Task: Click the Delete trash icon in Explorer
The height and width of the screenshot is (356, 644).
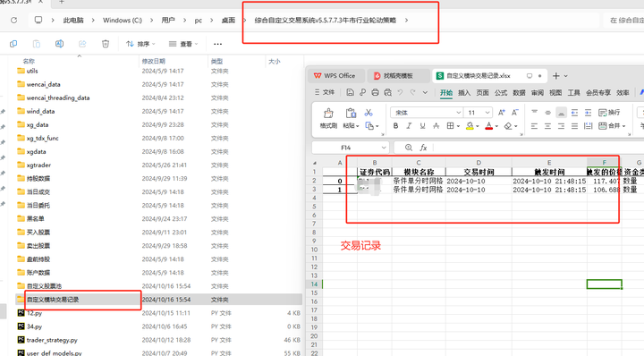Action: pyautogui.click(x=106, y=44)
